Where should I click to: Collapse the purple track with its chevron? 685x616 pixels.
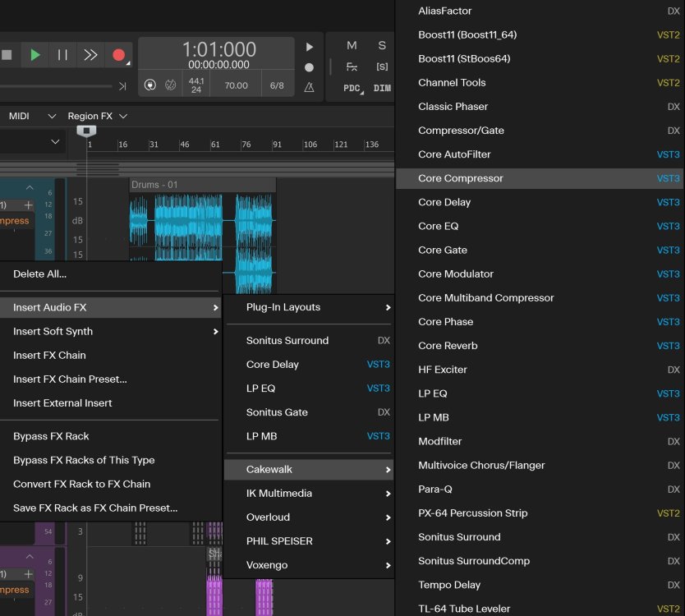click(x=30, y=556)
